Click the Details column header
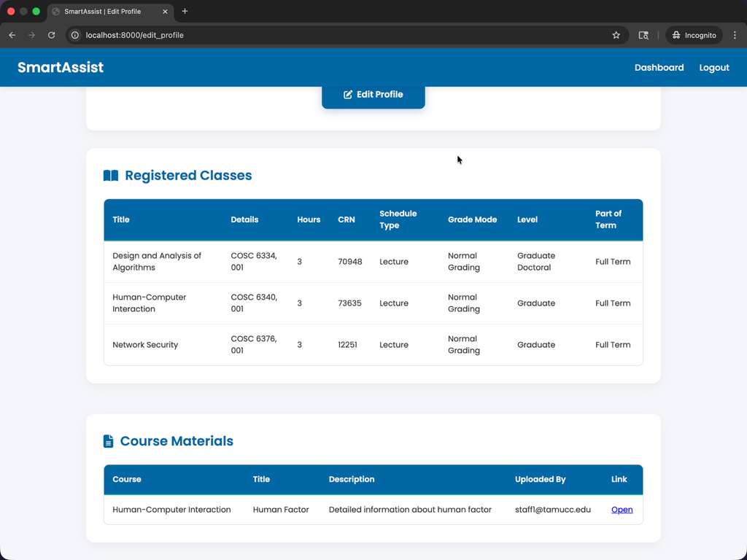747x560 pixels. [244, 219]
